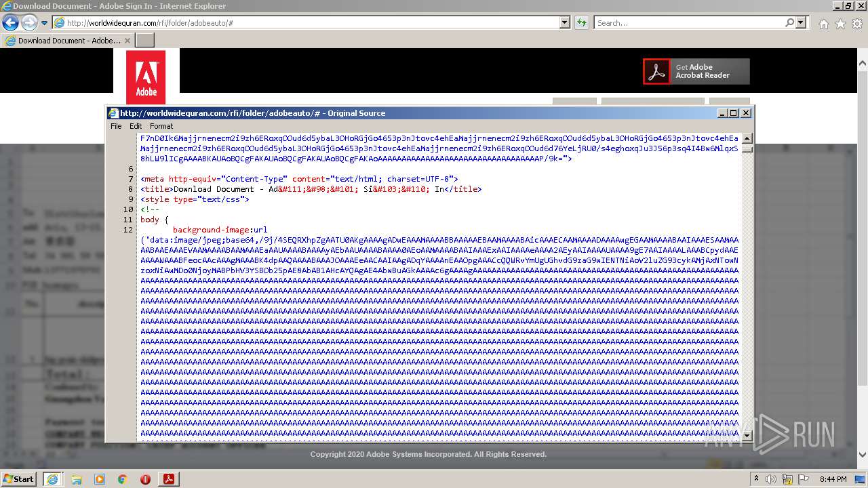Open the Windows Start menu
This screenshot has width=868, height=488.
[x=19, y=479]
